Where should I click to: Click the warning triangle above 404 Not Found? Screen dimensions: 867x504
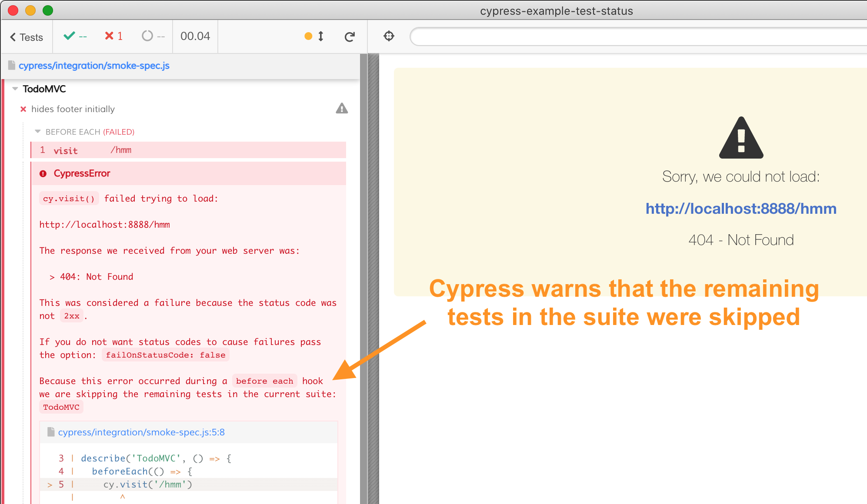point(740,138)
